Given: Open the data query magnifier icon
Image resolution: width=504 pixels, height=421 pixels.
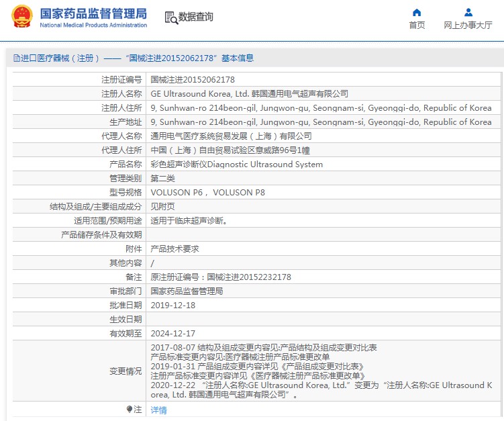Looking at the screenshot, I should tap(171, 17).
